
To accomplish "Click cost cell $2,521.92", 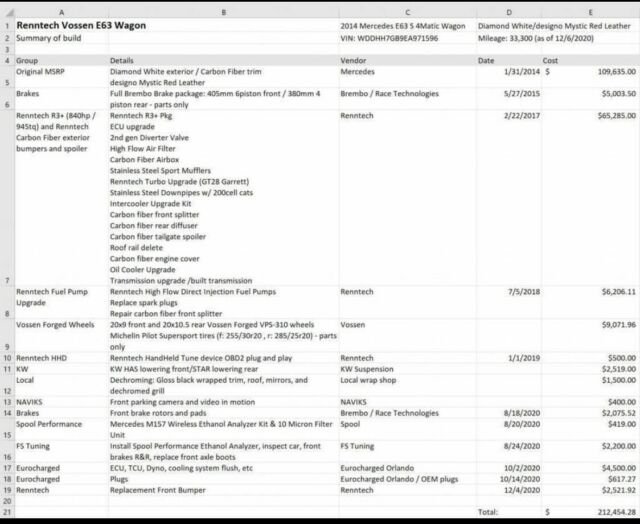I will [x=591, y=490].
